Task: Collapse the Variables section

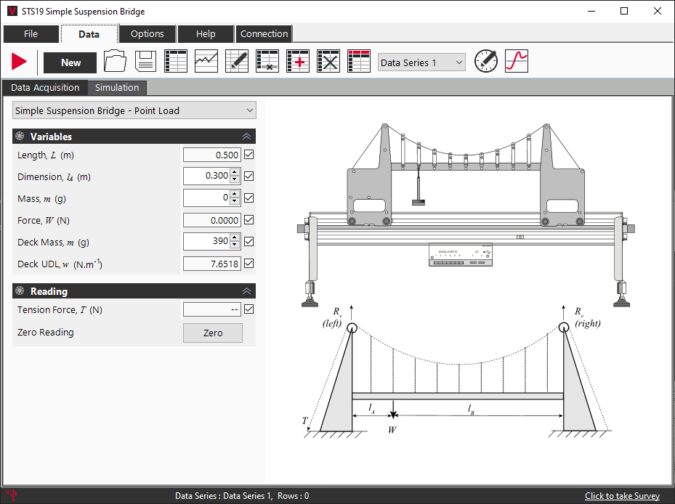Action: pyautogui.click(x=246, y=136)
